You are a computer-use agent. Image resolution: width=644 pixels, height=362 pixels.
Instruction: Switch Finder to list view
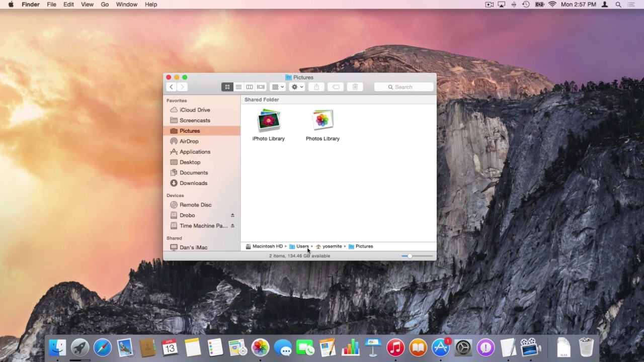tap(238, 87)
